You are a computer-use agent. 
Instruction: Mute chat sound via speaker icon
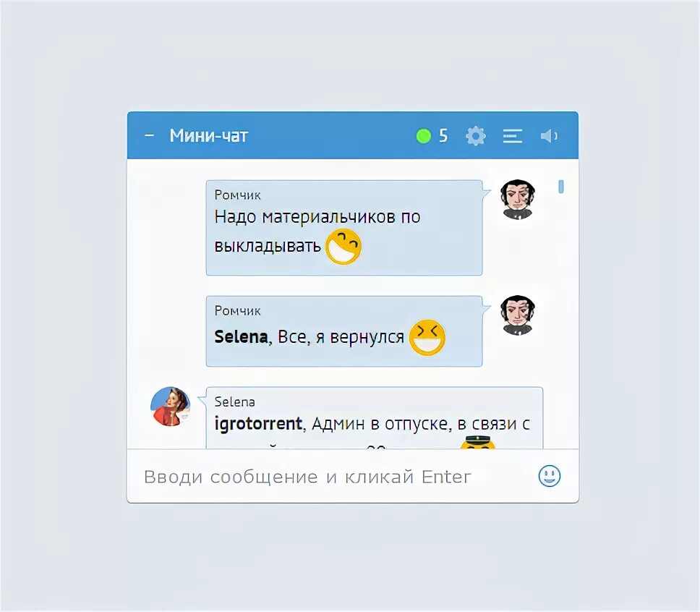(x=549, y=136)
